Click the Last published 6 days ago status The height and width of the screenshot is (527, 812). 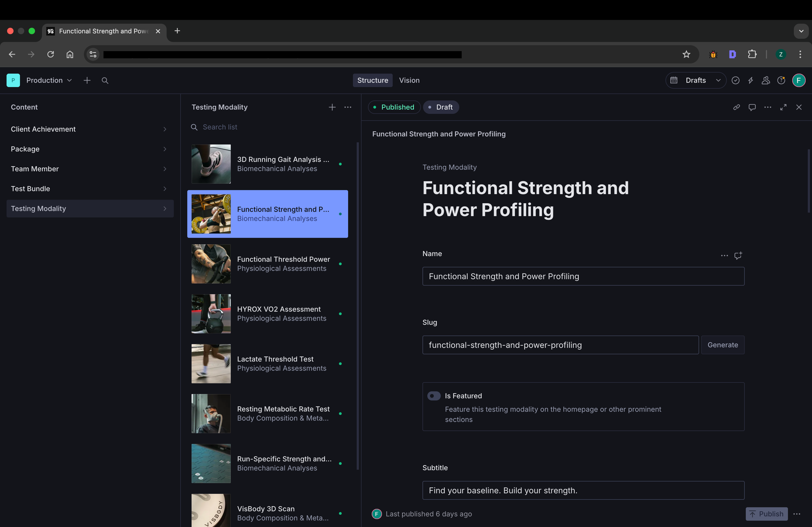click(x=428, y=514)
